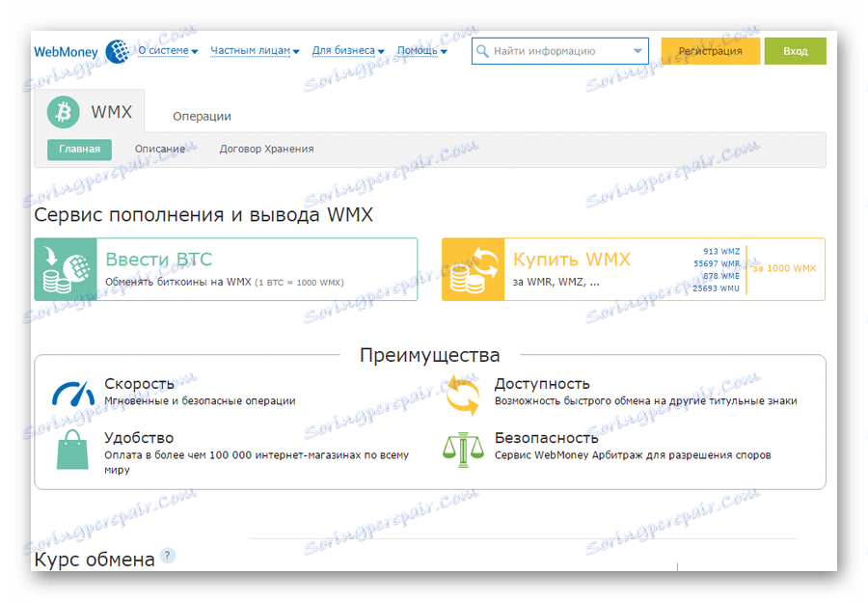The height and width of the screenshot is (602, 868).
Task: Click the Курс обмена heading
Action: point(95,560)
